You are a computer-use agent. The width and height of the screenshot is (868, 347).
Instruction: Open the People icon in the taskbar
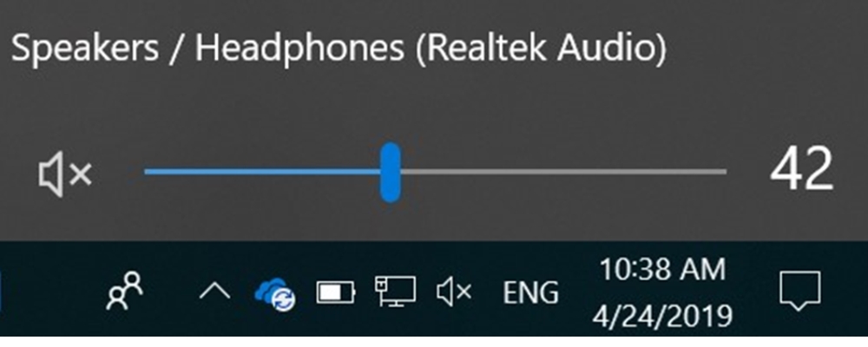(x=123, y=291)
